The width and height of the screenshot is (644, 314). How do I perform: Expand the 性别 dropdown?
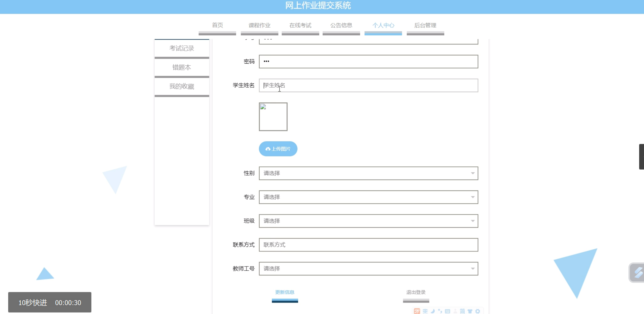coord(368,173)
